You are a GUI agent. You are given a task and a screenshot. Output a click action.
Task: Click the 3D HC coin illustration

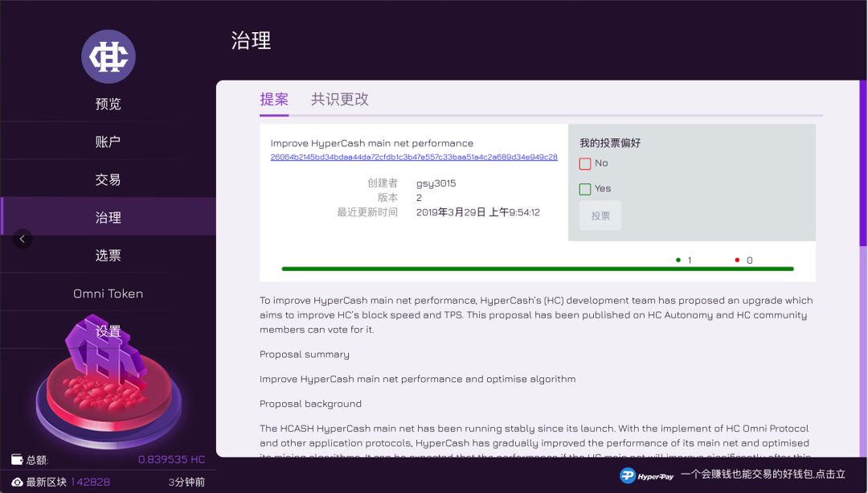click(108, 382)
